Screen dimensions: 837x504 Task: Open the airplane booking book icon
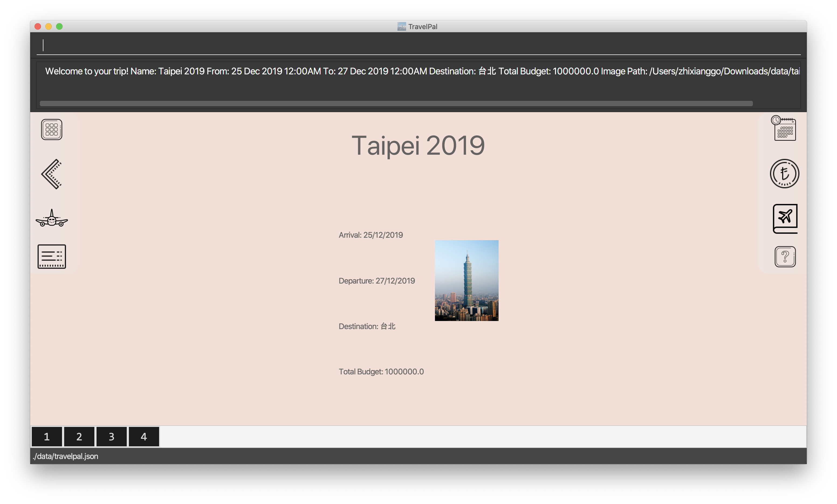pos(785,218)
